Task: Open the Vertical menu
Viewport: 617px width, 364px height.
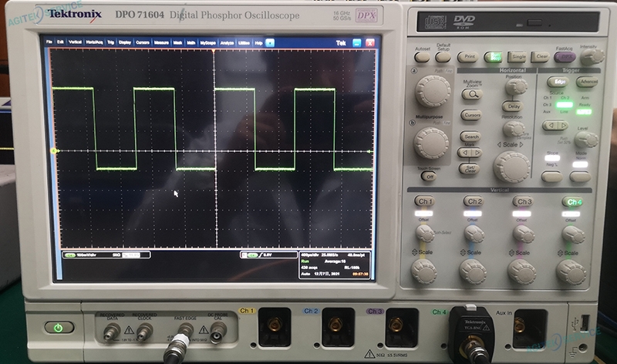Action: (76, 42)
